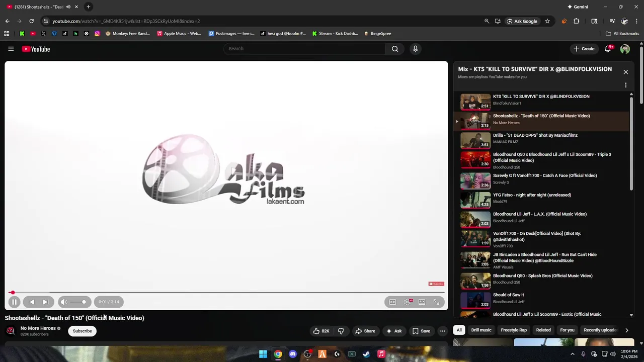Show more filter chips arrow
The height and width of the screenshot is (362, 644).
click(626, 330)
